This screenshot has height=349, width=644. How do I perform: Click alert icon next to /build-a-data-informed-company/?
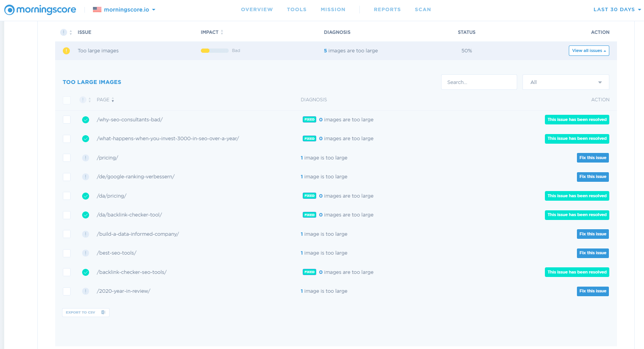[86, 234]
